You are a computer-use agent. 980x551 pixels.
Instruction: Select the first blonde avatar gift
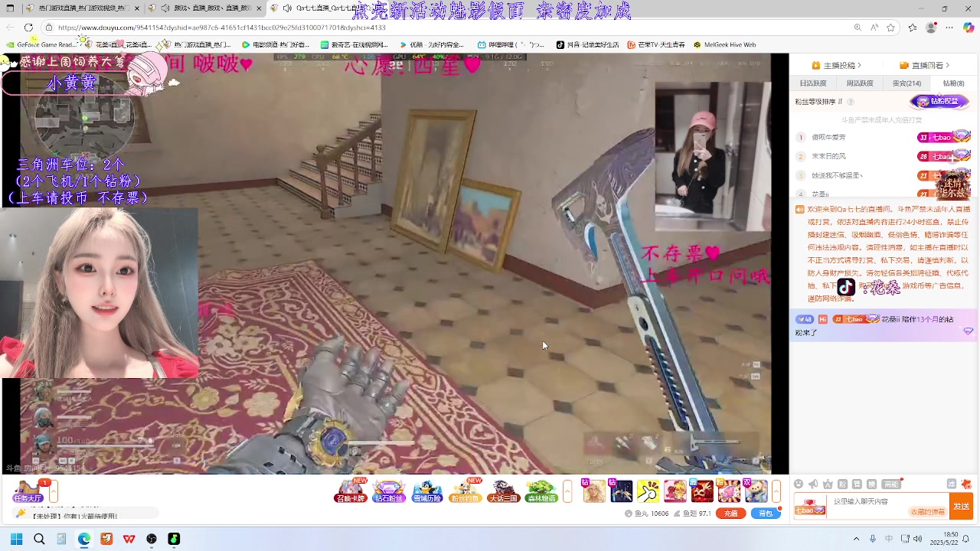tap(595, 491)
